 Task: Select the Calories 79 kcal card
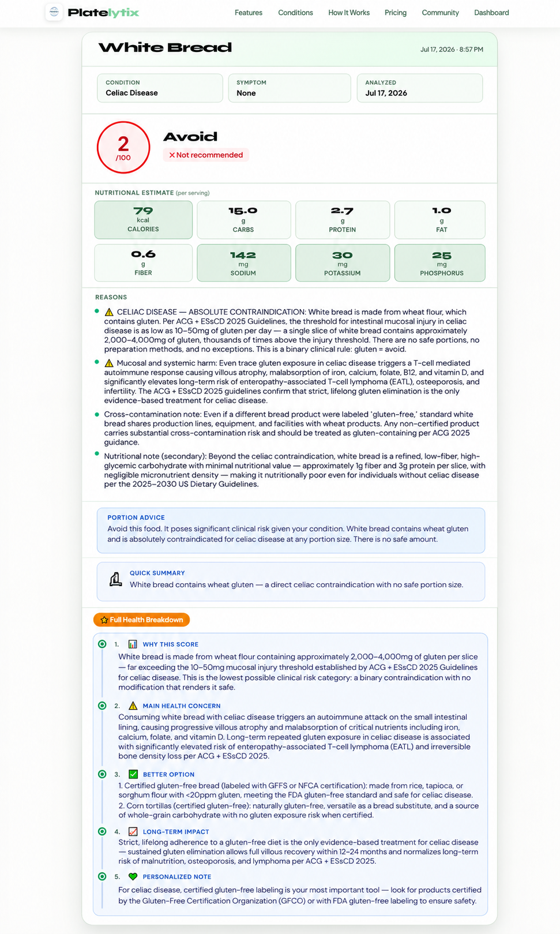click(143, 220)
